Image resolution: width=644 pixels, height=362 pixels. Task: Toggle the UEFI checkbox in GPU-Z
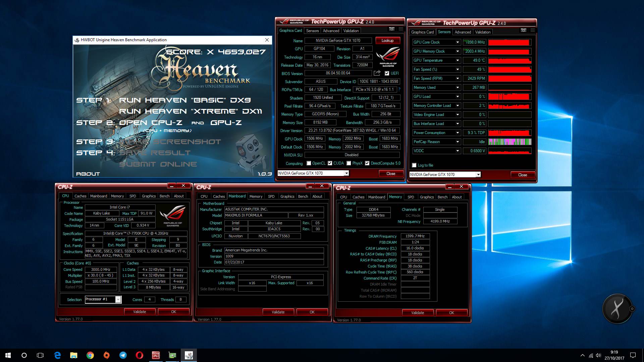pos(387,73)
